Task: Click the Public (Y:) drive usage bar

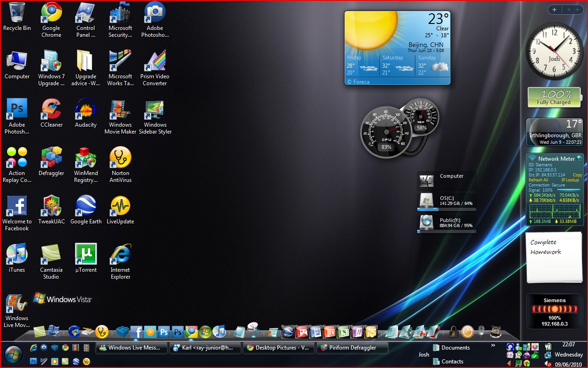Action: click(x=446, y=232)
